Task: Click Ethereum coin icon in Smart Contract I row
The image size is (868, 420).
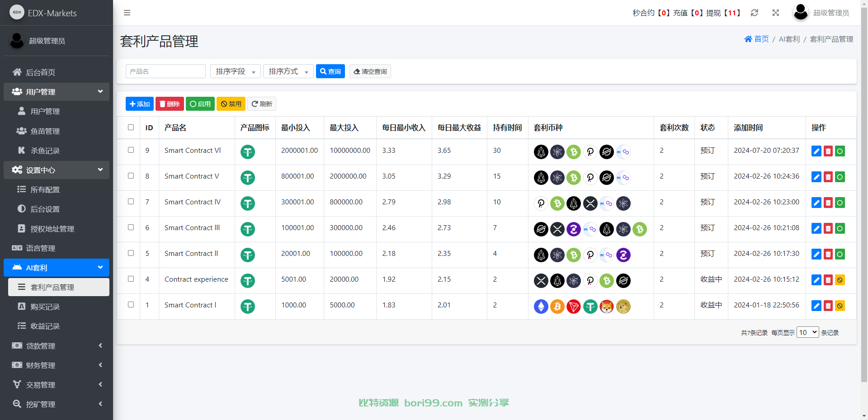Action: tap(541, 307)
